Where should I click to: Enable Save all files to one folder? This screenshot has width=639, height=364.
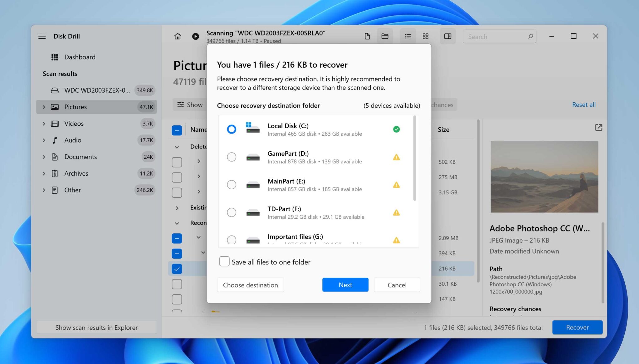click(x=224, y=261)
